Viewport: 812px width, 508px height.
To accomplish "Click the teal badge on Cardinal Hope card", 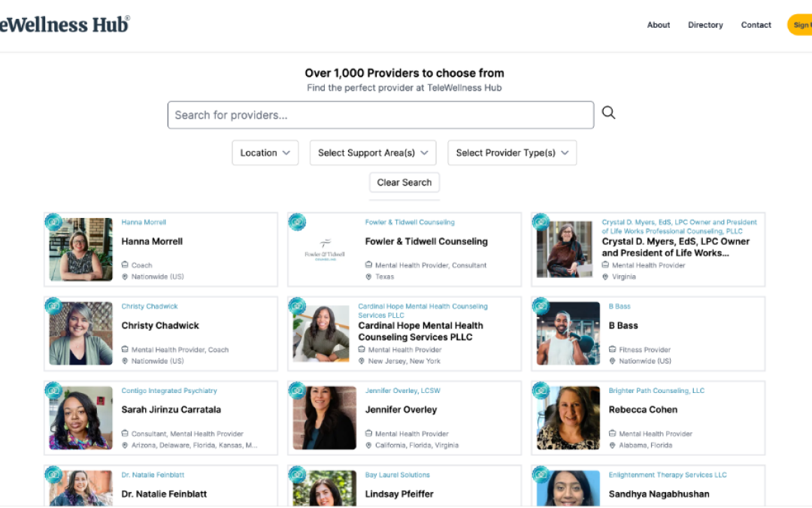I will 297,306.
